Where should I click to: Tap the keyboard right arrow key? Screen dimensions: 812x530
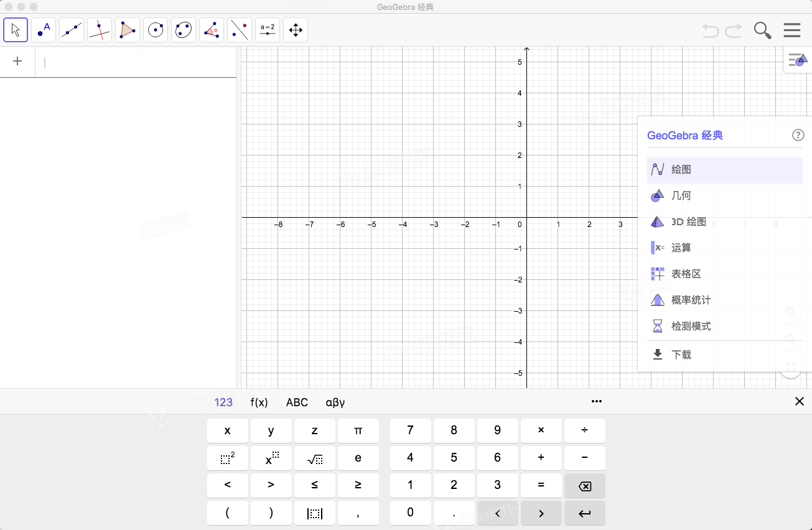point(541,513)
